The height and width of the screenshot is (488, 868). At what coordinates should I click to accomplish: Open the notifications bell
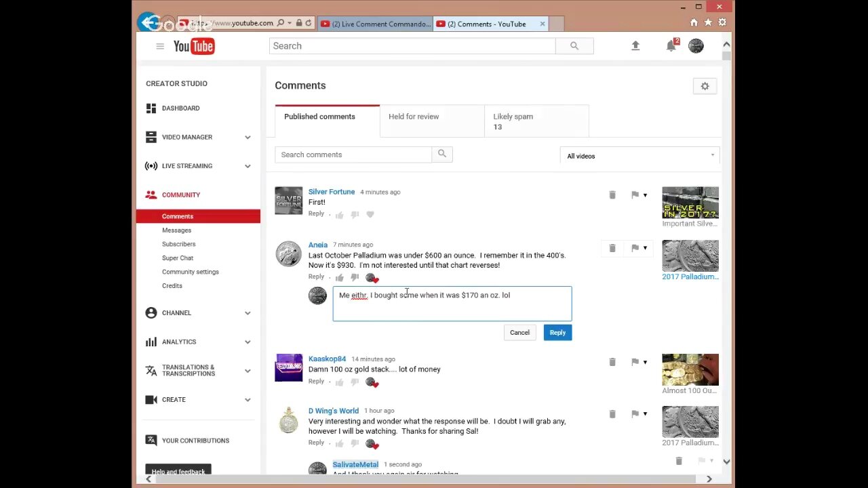671,45
